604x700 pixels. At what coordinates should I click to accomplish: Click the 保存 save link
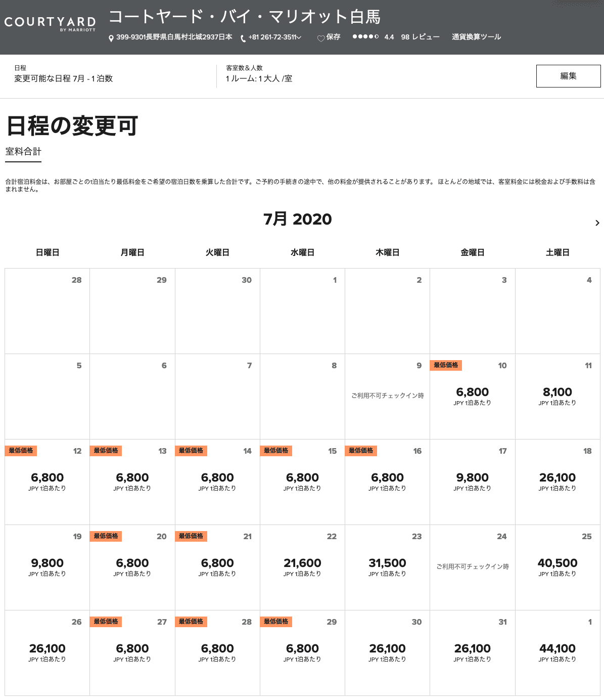(x=333, y=37)
